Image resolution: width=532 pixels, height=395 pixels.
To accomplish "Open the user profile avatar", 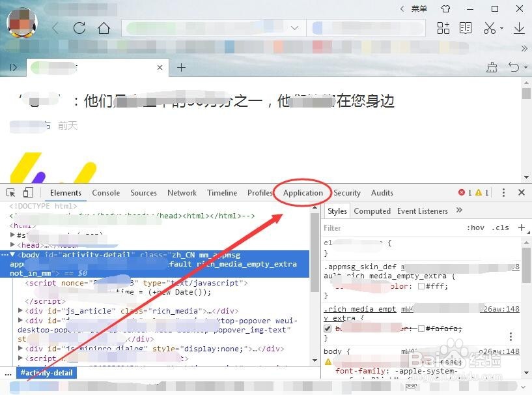I will (x=22, y=23).
